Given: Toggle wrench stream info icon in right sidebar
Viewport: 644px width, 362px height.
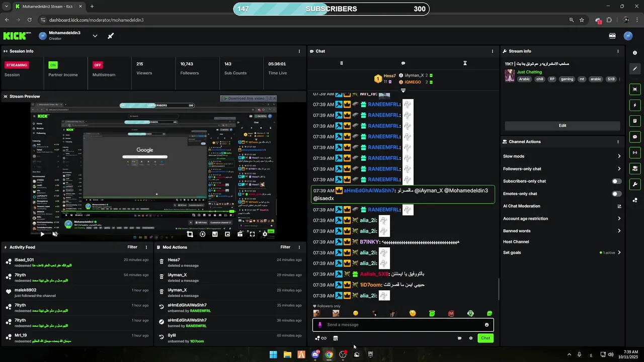Looking at the screenshot, I should [635, 184].
